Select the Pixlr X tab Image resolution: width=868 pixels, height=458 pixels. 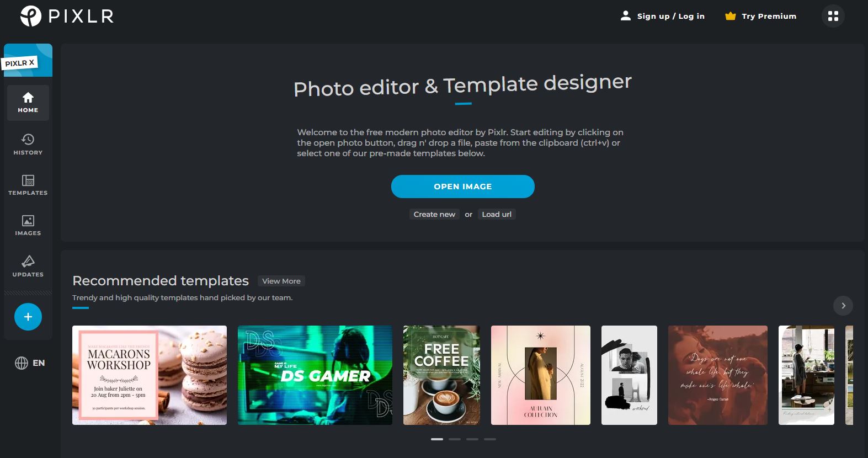(x=28, y=61)
